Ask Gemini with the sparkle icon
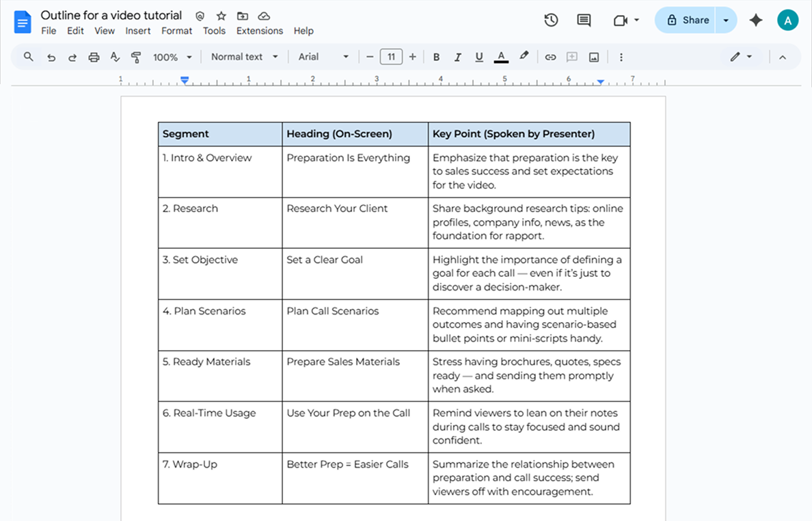This screenshot has width=812, height=521. [755, 20]
